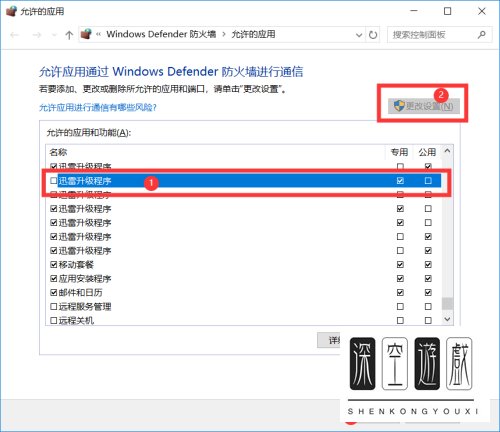Toggle 专用 checkbox for 应用安装程序

point(400,279)
